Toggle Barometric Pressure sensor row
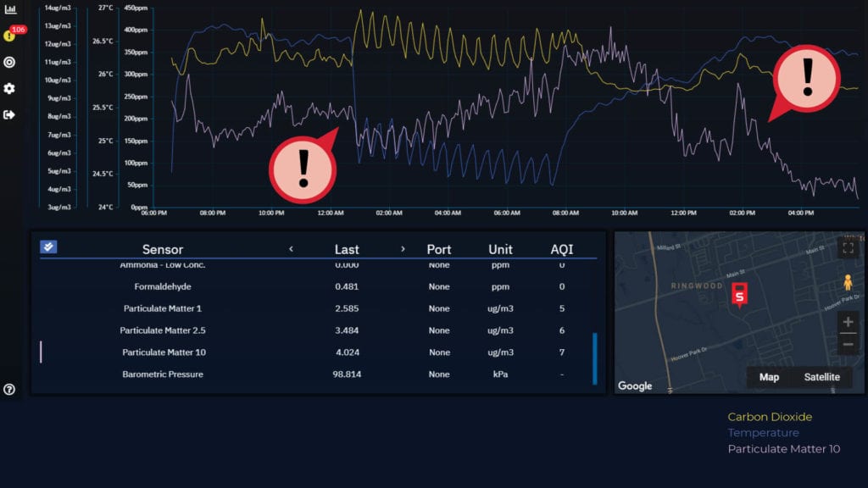868x488 pixels. (162, 374)
